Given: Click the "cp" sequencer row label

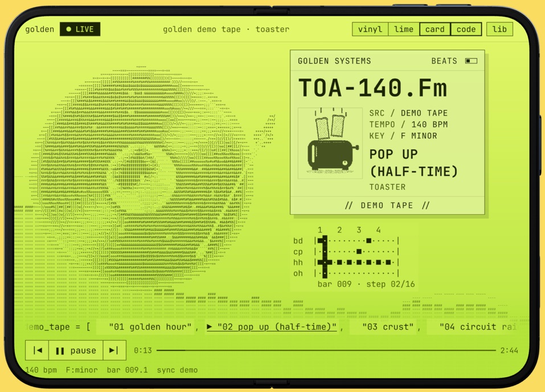Looking at the screenshot, I should pos(298,251).
